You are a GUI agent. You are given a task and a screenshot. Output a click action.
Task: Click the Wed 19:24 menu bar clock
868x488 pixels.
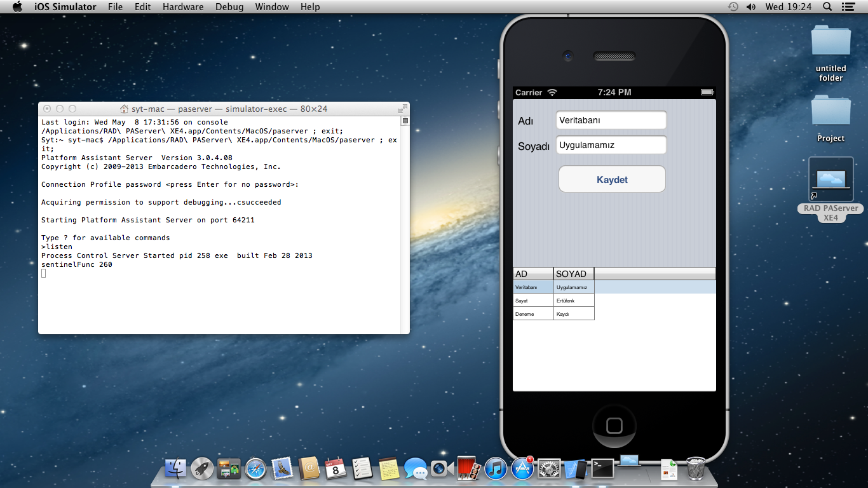click(789, 7)
